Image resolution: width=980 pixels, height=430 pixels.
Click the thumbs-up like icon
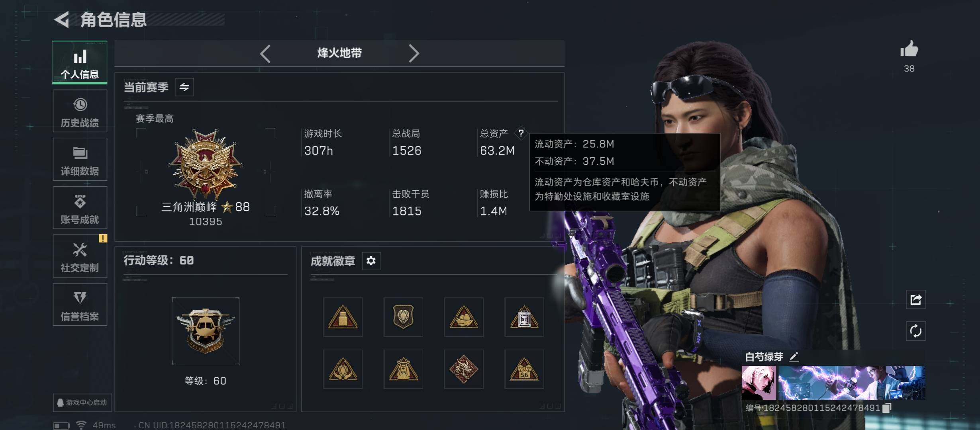click(x=909, y=49)
